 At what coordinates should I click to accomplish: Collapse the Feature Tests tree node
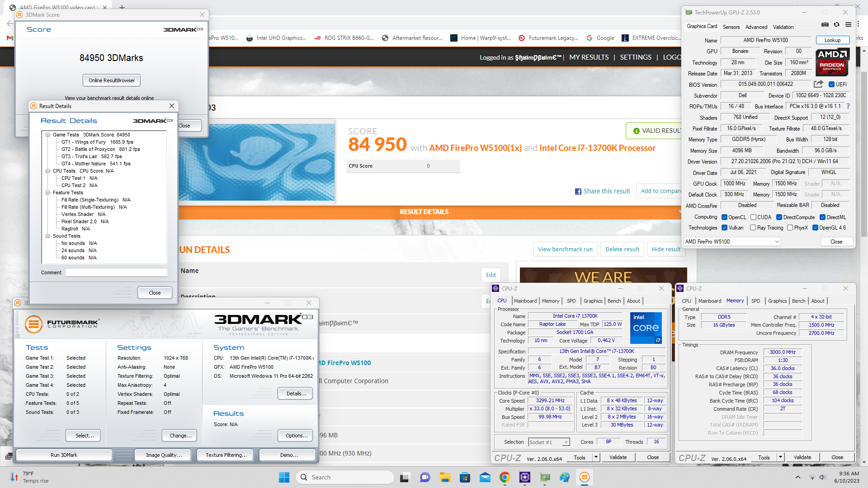pos(47,192)
